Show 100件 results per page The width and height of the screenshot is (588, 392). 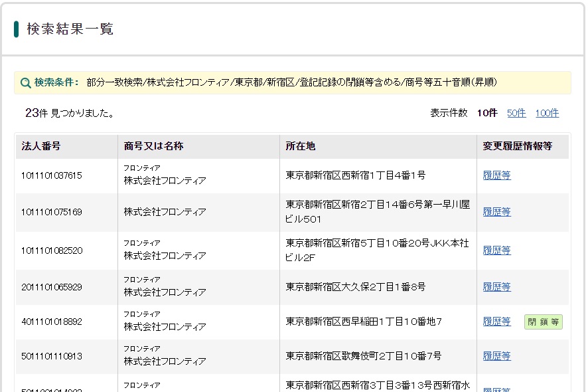tap(547, 113)
